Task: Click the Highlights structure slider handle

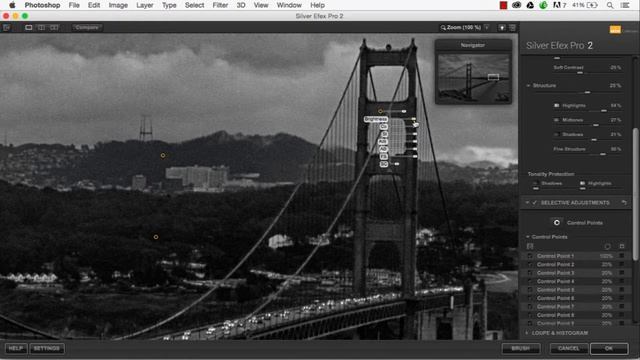Action: tap(604, 111)
